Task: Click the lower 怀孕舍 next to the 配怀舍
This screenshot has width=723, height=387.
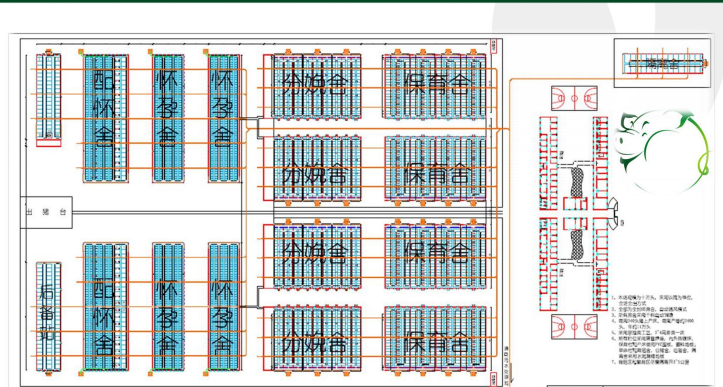Action: (168, 307)
